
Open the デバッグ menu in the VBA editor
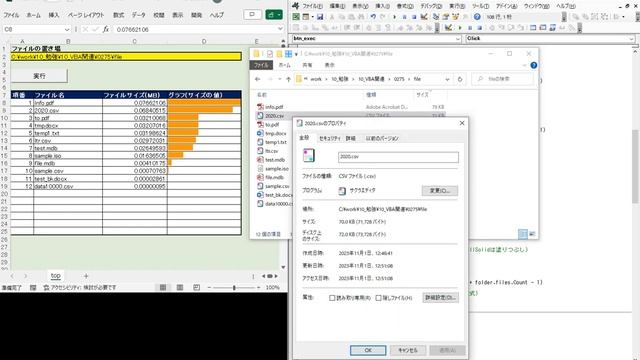pyautogui.click(x=431, y=6)
